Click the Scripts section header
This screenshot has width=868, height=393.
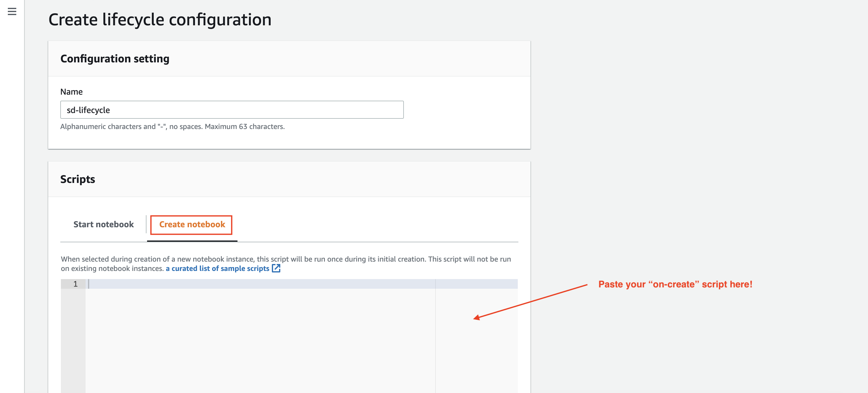77,179
